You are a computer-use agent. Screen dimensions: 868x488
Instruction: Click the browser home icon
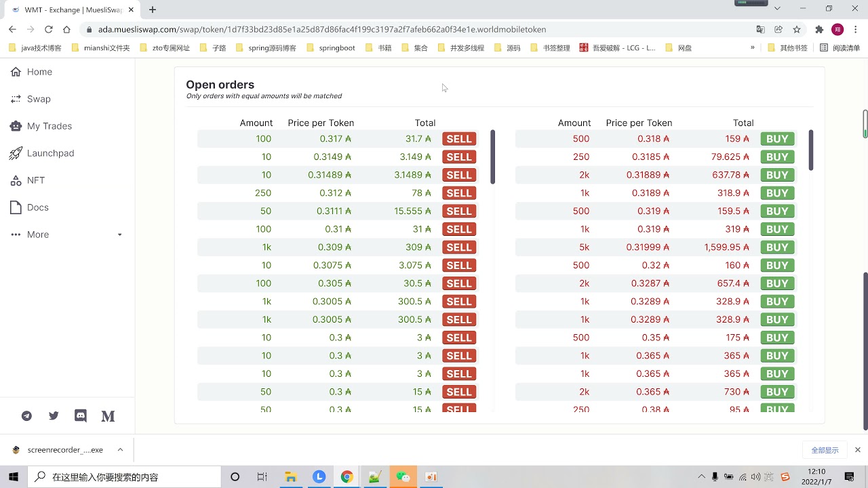[66, 29]
